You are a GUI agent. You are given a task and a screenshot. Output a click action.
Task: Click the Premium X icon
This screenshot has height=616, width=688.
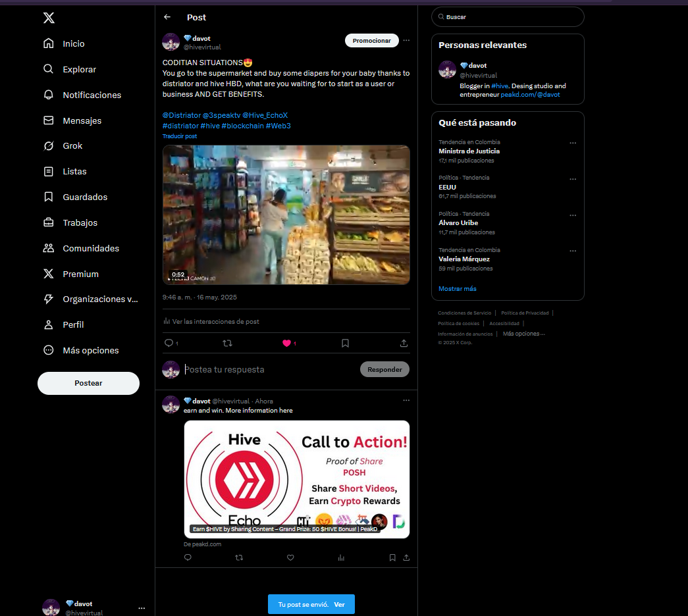point(49,274)
